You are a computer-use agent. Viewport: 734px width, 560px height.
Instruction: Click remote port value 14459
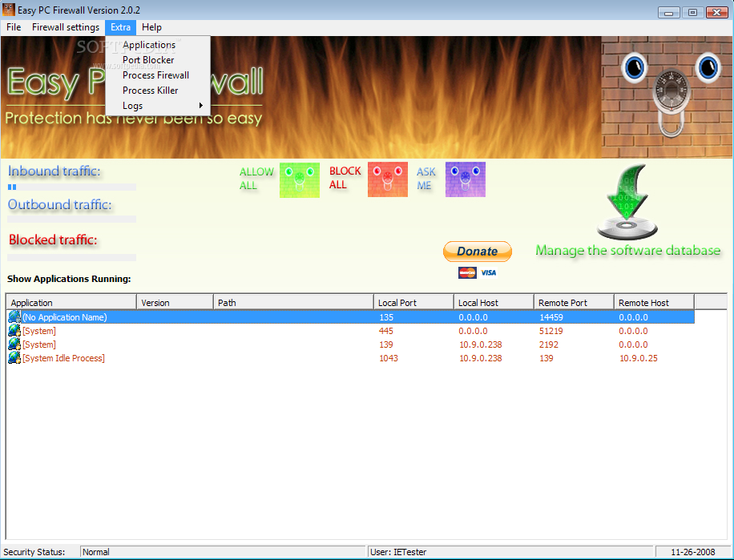coord(551,317)
